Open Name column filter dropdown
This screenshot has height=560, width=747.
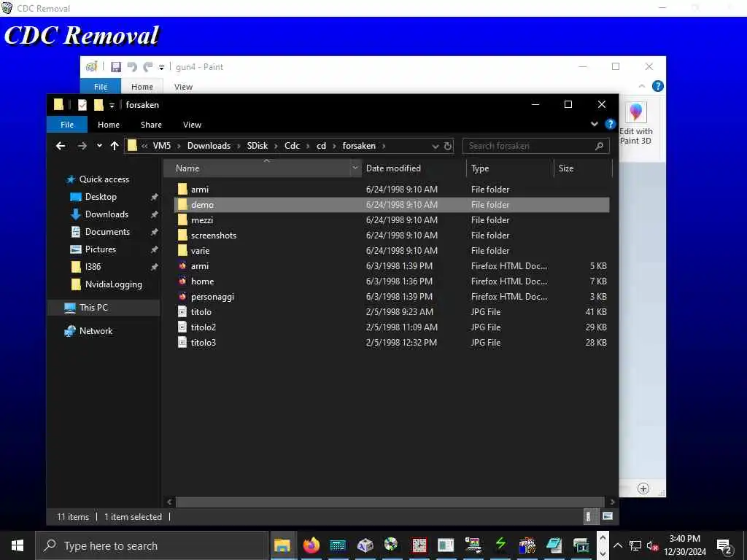point(355,168)
